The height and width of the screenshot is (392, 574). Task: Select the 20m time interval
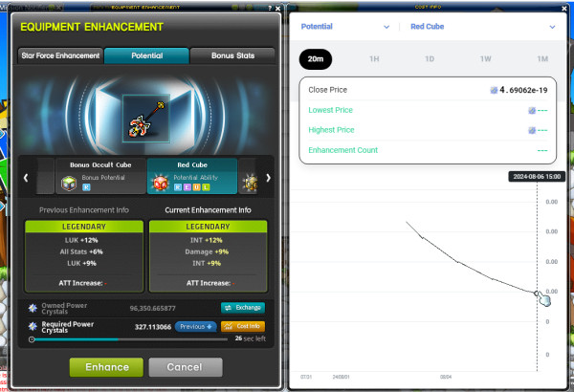317,59
